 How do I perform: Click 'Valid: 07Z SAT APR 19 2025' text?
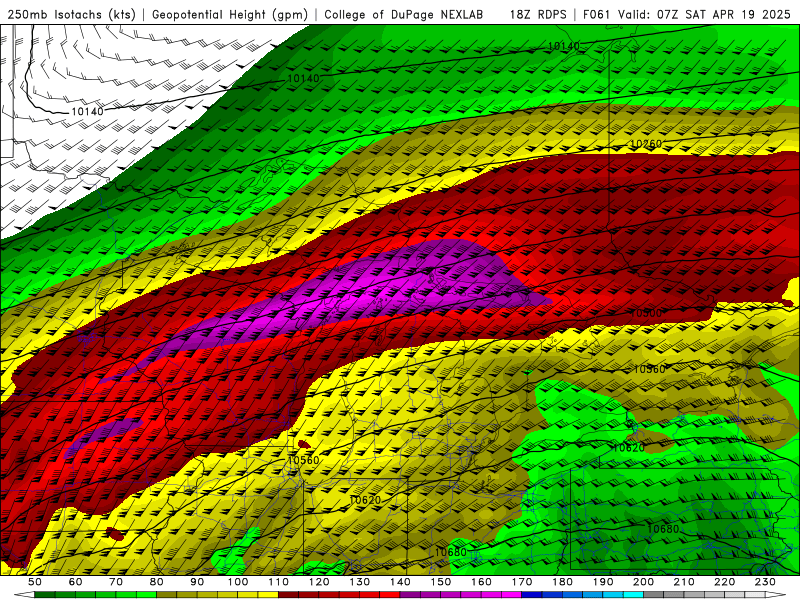click(x=704, y=14)
